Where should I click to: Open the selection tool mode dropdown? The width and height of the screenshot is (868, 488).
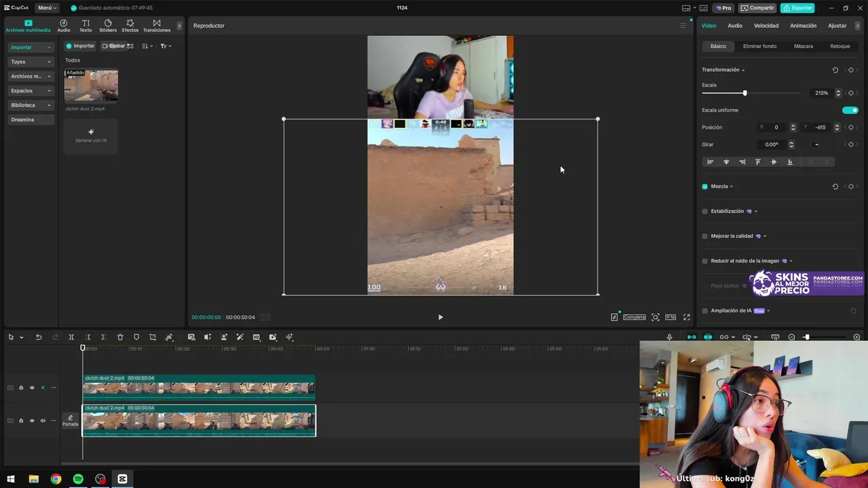pyautogui.click(x=21, y=337)
